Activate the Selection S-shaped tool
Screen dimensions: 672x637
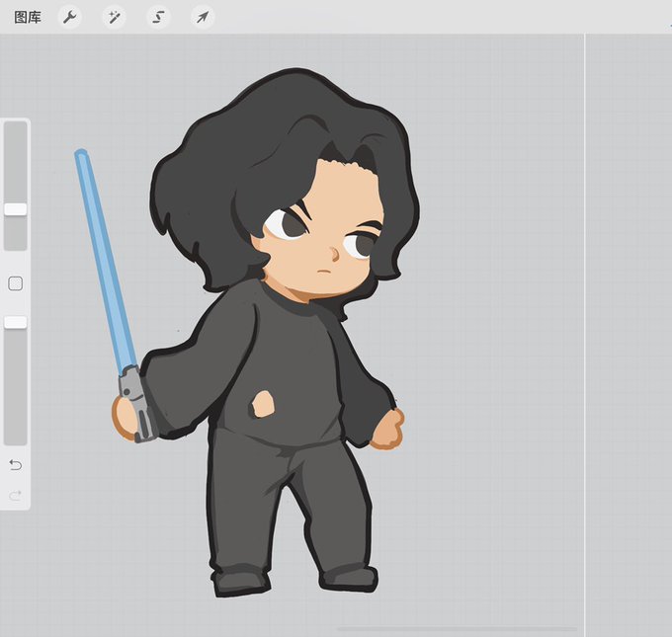158,18
